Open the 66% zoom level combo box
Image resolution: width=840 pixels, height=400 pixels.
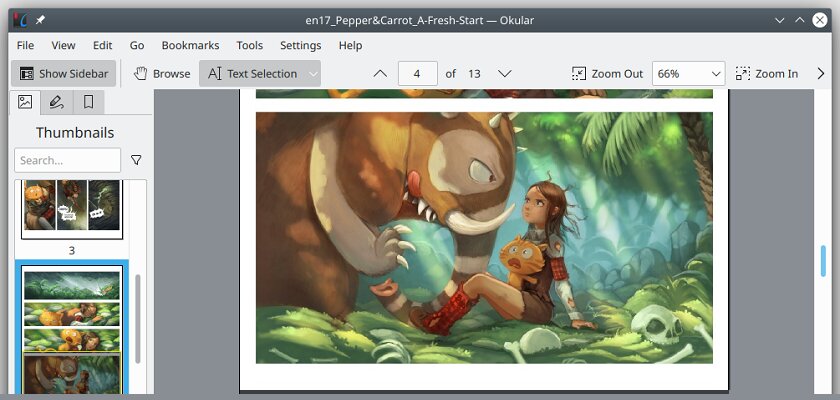688,74
